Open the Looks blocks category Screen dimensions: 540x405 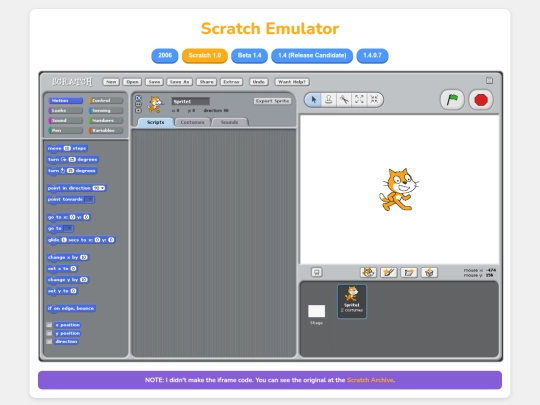(65, 111)
